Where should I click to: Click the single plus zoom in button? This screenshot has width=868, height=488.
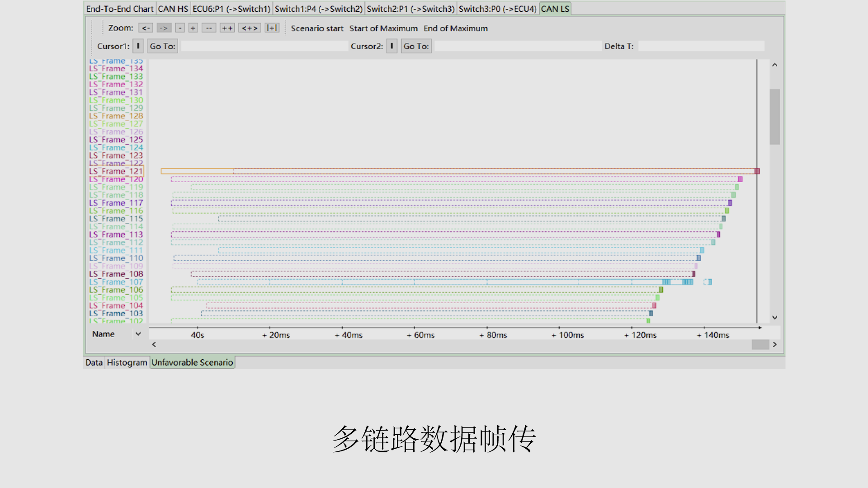point(193,28)
